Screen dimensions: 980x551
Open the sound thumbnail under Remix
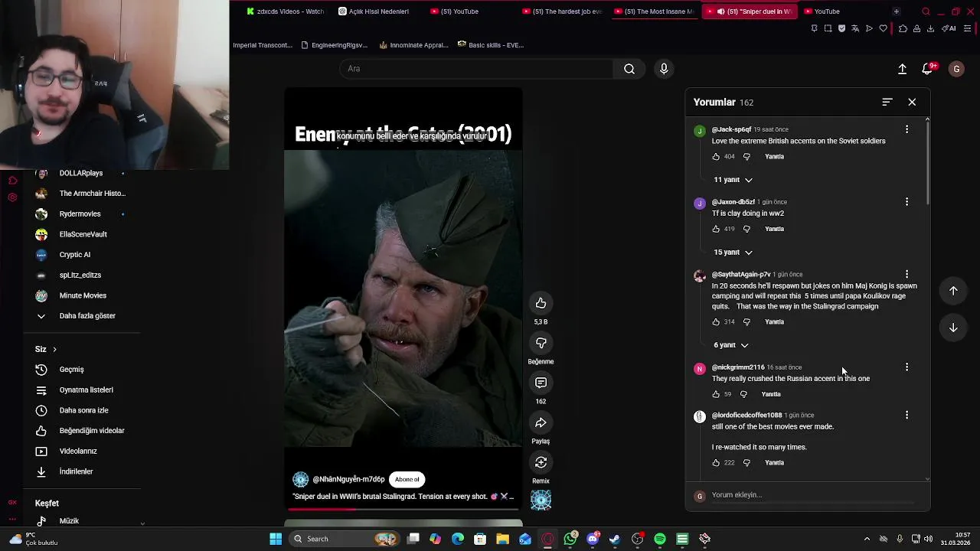click(541, 500)
